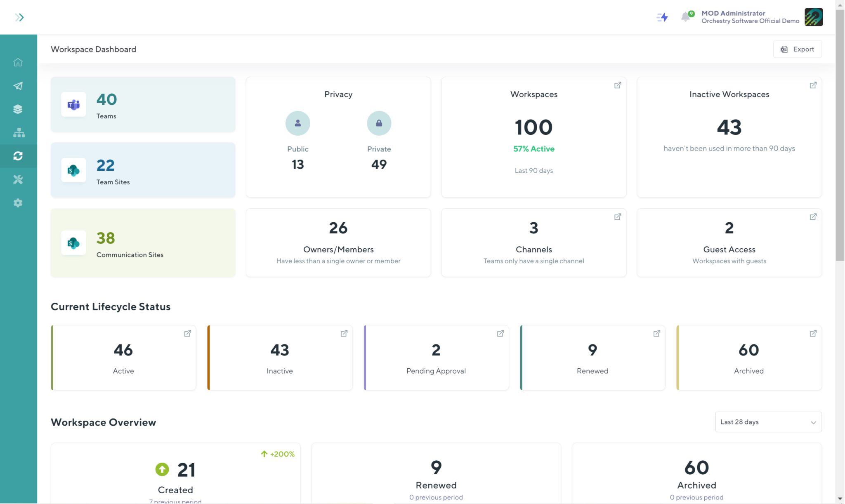Expand the sidebar using the chevron arrows
The image size is (845, 504).
pyautogui.click(x=19, y=17)
